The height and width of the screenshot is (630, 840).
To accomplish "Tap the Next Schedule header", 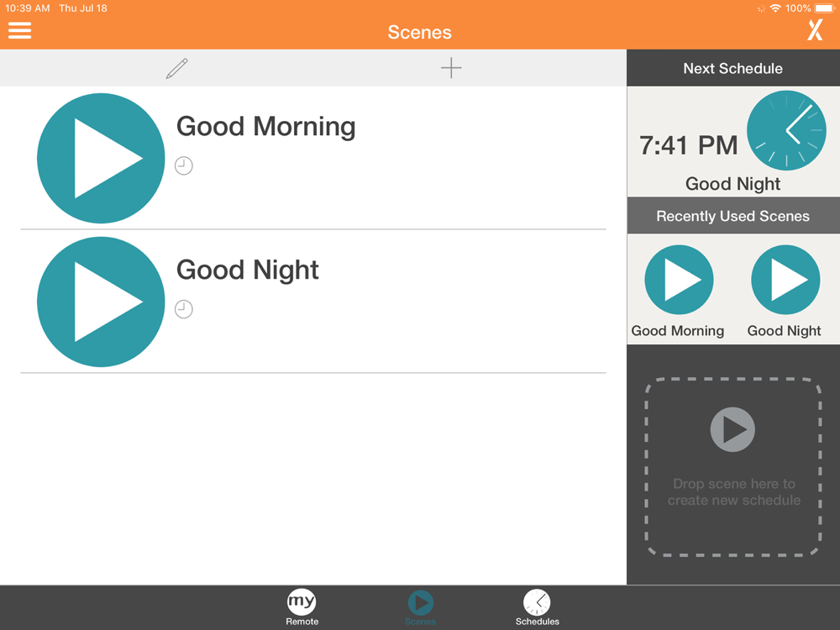I will pyautogui.click(x=732, y=68).
